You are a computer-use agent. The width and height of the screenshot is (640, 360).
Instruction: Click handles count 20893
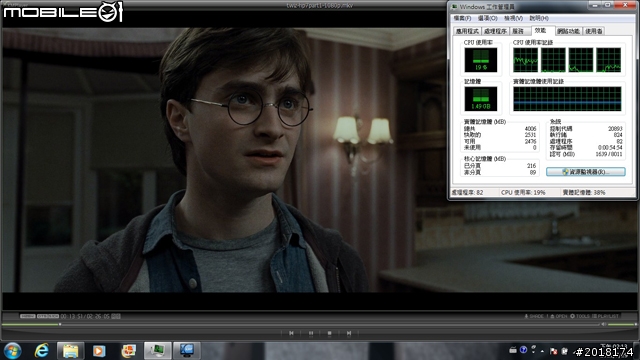(615, 129)
